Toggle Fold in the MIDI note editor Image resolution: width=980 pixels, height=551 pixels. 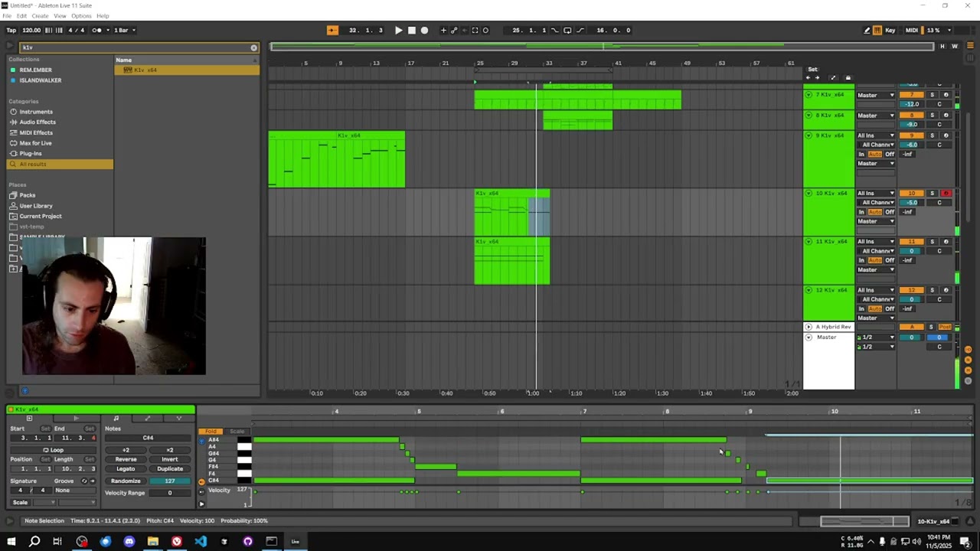211,432
